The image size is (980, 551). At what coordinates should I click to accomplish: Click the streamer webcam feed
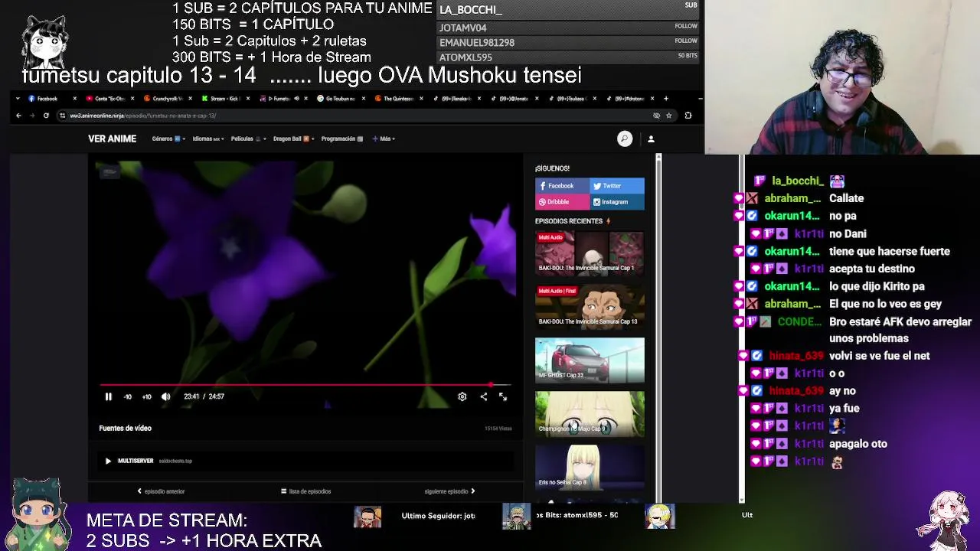point(842,77)
